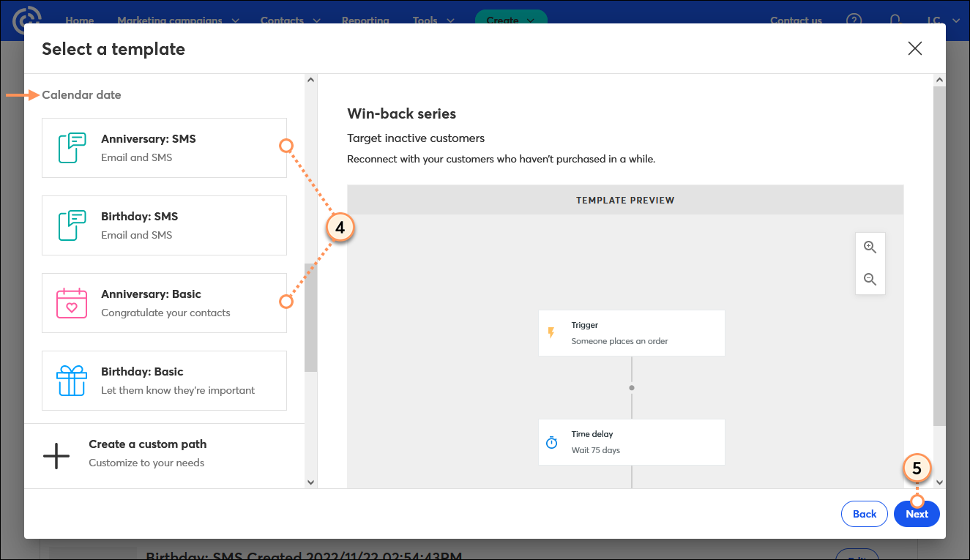The width and height of the screenshot is (970, 560).
Task: Click the Constant Contact logo
Action: click(x=28, y=20)
